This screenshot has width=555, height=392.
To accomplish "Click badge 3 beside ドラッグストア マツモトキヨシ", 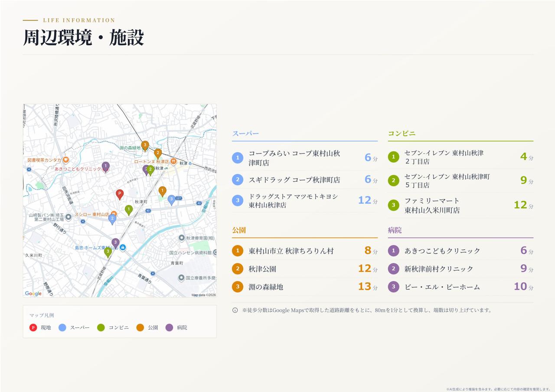I will (x=238, y=200).
